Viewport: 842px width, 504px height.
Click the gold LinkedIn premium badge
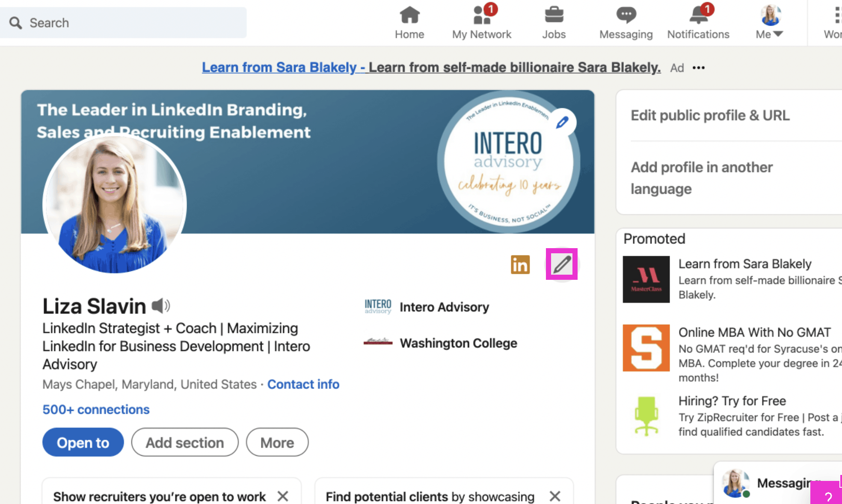pyautogui.click(x=520, y=264)
